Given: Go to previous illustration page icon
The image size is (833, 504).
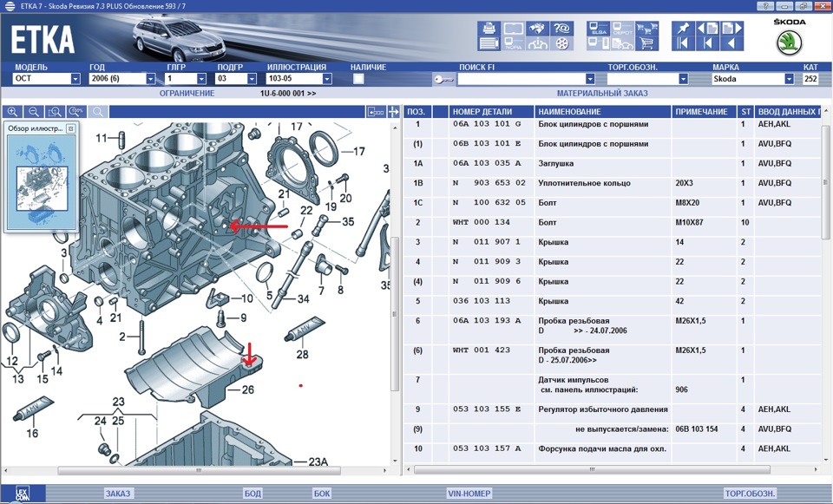Looking at the screenshot, I should pos(708,28).
